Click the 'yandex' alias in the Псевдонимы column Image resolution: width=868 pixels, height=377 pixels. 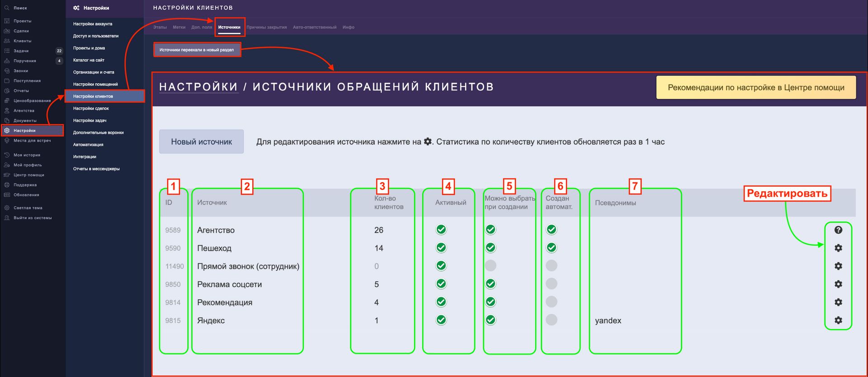[608, 320]
